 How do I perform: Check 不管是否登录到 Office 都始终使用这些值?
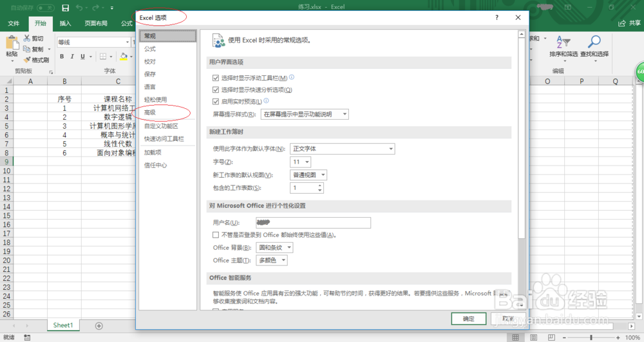tap(216, 235)
